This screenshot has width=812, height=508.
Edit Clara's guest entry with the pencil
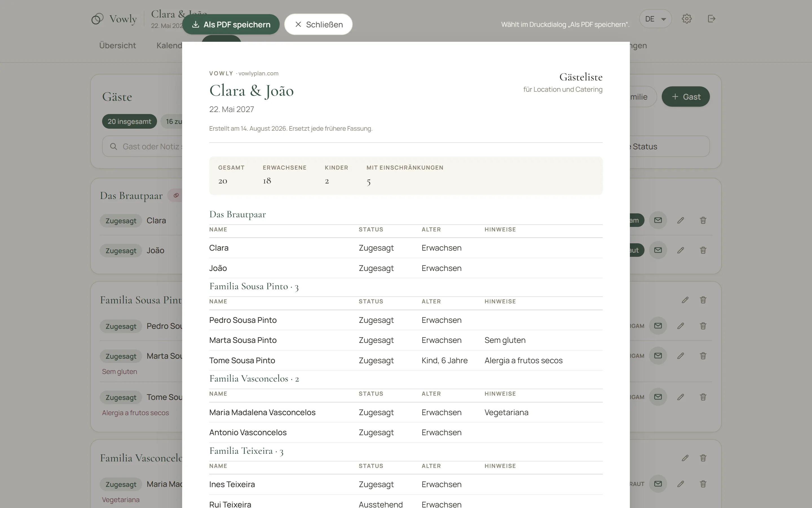(x=680, y=220)
